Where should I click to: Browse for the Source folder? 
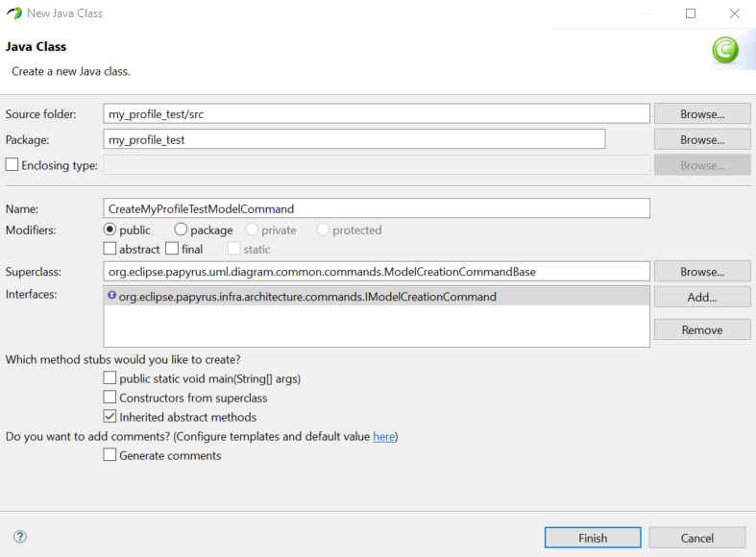[x=702, y=114]
